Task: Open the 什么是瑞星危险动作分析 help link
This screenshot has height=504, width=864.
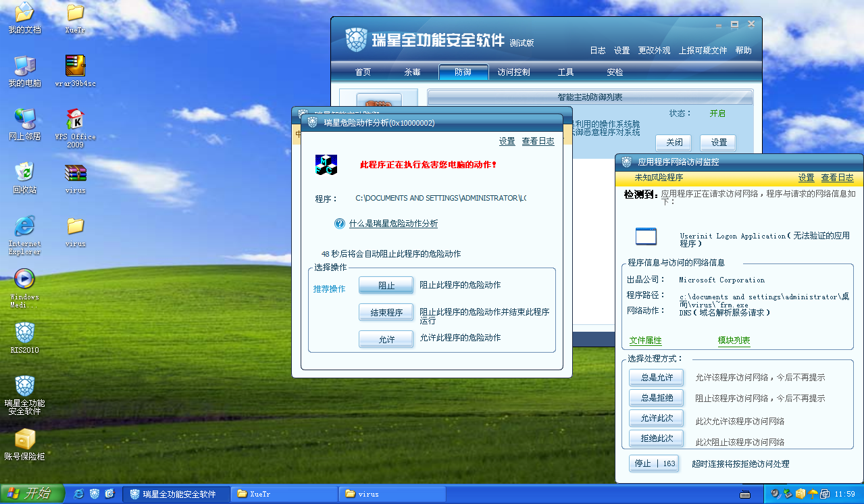Action: [x=393, y=224]
